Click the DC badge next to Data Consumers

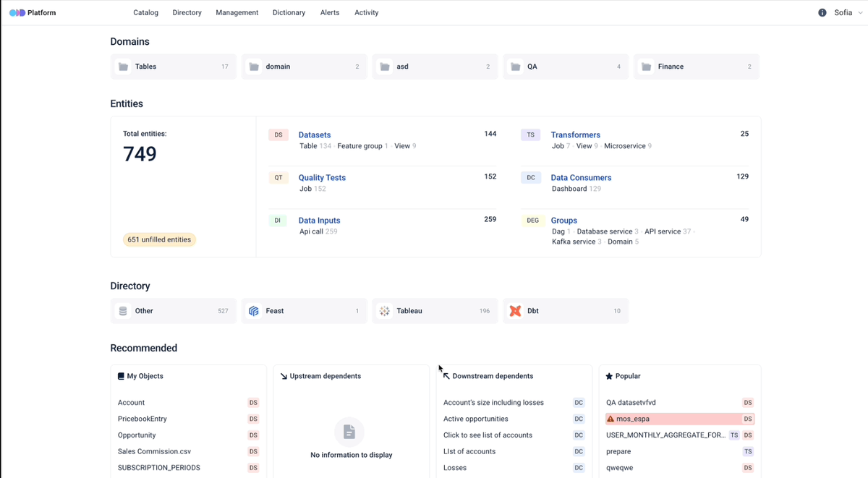530,177
